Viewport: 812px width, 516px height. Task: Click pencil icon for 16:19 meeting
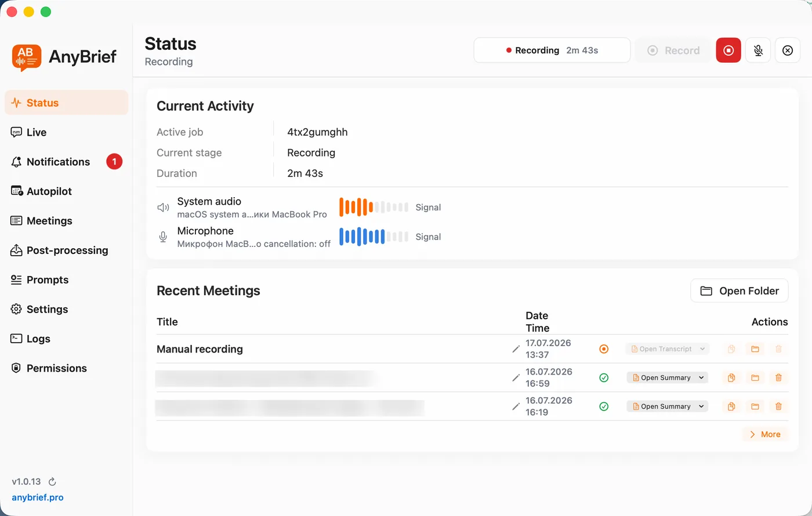[x=516, y=406]
